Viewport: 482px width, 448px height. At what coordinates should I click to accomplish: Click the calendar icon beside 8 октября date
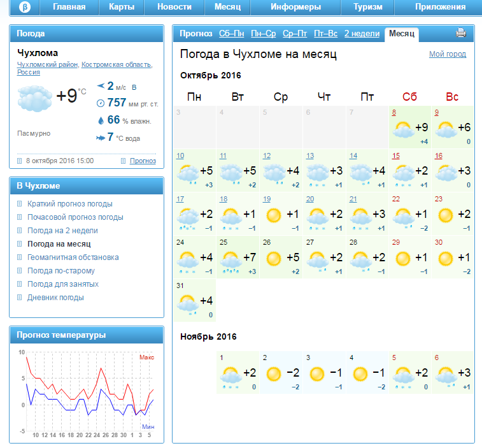coord(20,161)
